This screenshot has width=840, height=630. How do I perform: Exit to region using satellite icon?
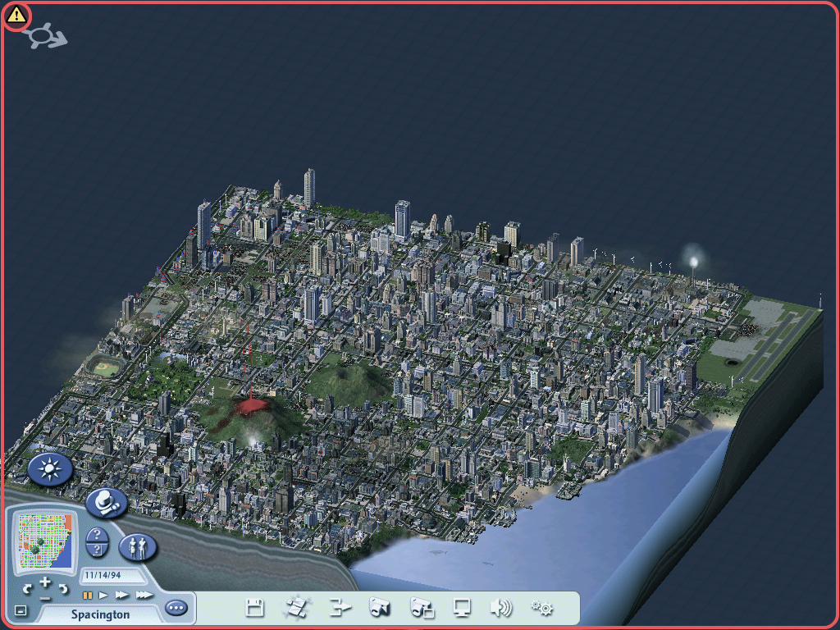point(295,608)
